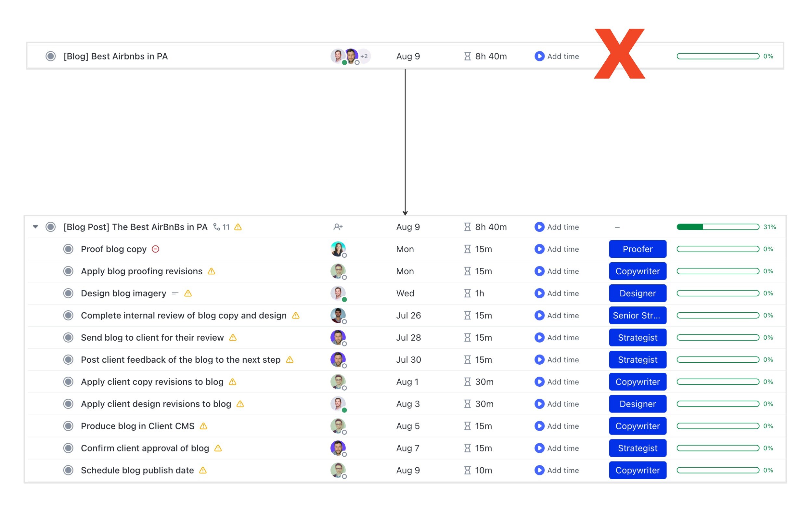812x520 pixels.
Task: Click Add time on Blog Post parent task
Action: (563, 227)
